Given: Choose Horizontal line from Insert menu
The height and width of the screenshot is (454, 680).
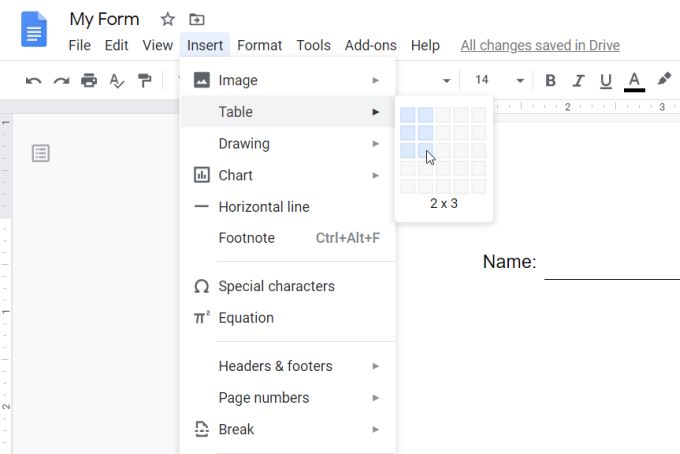Looking at the screenshot, I should (264, 207).
